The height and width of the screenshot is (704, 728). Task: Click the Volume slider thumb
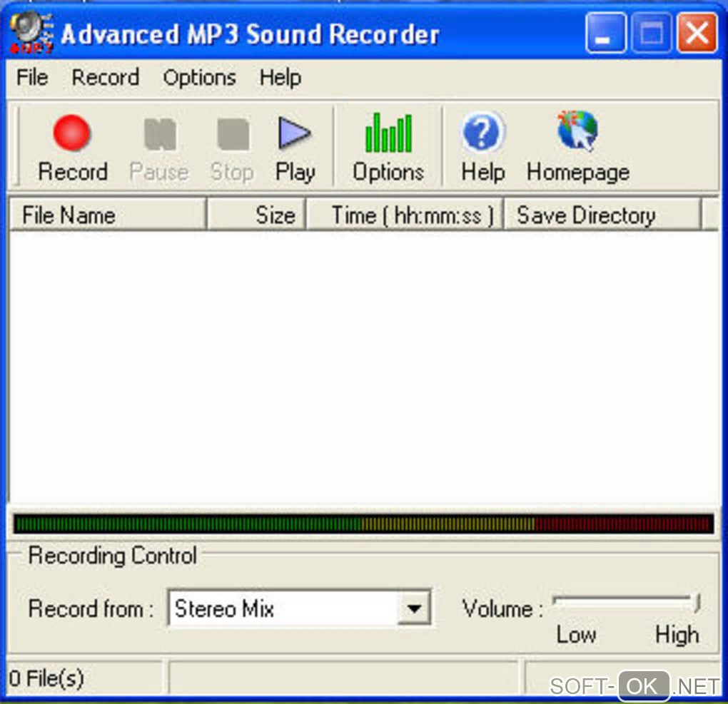coord(697,603)
